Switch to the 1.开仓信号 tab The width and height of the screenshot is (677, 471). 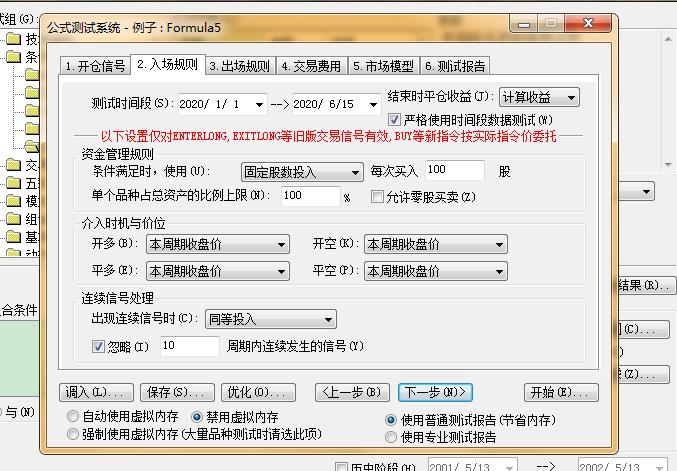click(95, 66)
